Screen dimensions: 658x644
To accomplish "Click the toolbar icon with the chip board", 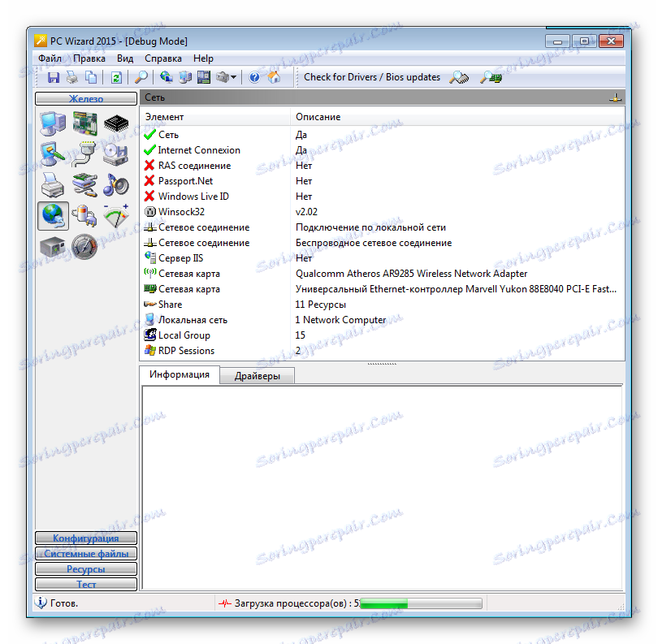I will [x=204, y=77].
